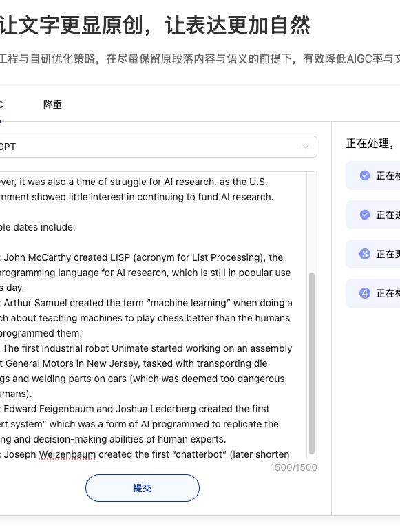Viewport: 400px width, 532px height.
Task: Select the third processing step card
Action: click(x=373, y=254)
